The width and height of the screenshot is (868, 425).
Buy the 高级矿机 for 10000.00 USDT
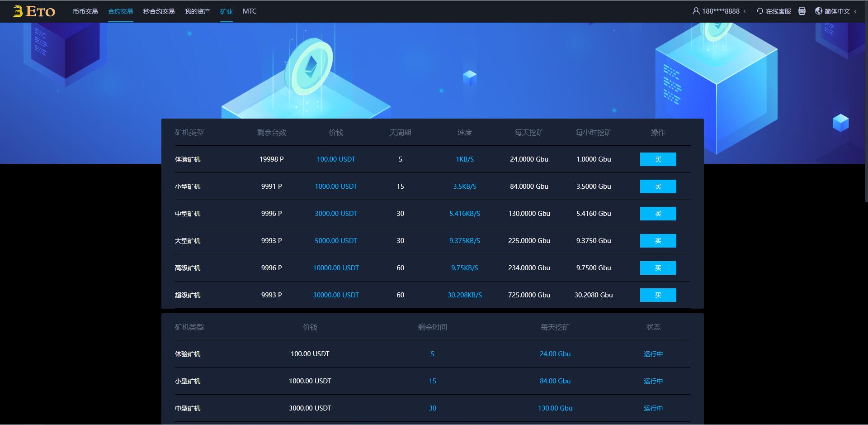658,268
